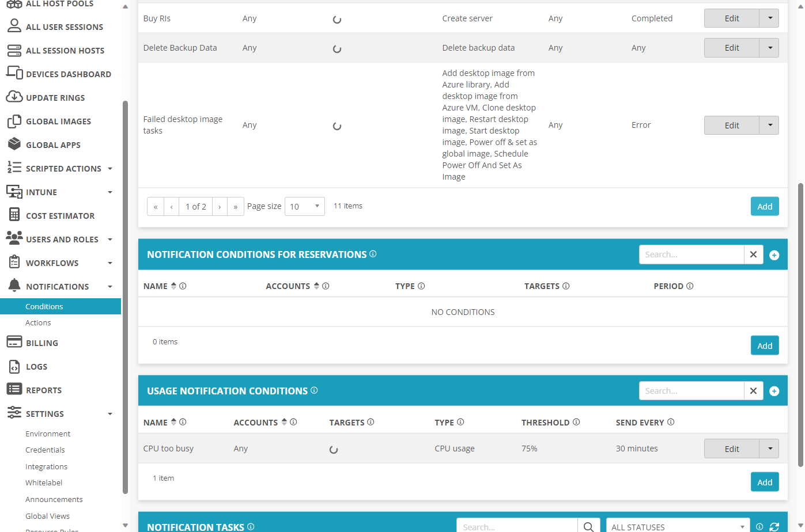Open the Cost Estimator calculator icon
This screenshot has height=532, width=805.
click(14, 215)
